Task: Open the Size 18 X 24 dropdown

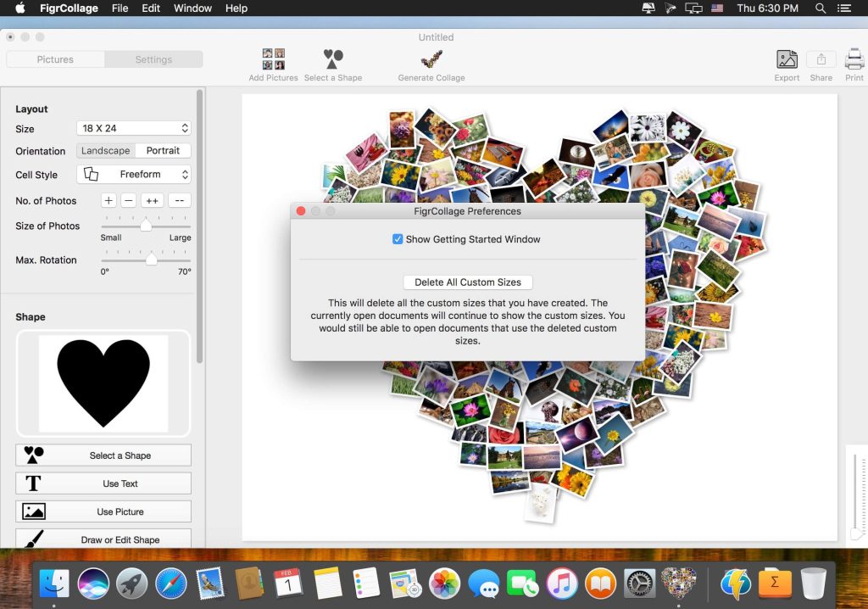Action: 134,128
